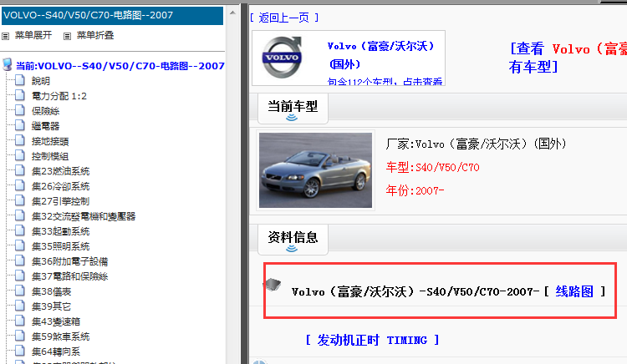Screen dimensions: 627x364
Task: Open the 接地接頭 entry
Action: pos(50,141)
